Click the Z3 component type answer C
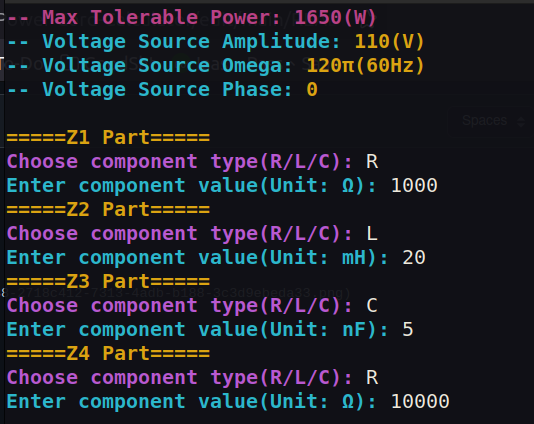This screenshot has width=534, height=424. pos(372,305)
